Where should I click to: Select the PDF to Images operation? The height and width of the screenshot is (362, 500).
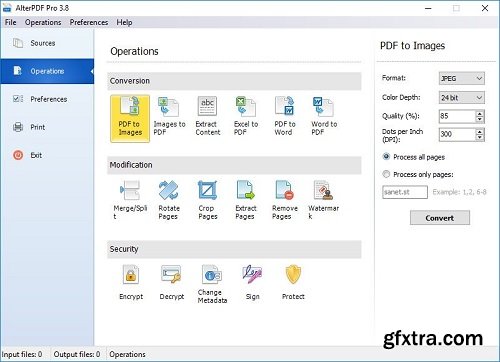click(x=130, y=119)
